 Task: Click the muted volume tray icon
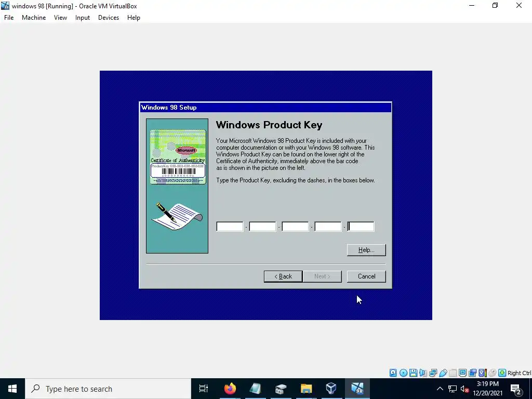click(x=465, y=389)
